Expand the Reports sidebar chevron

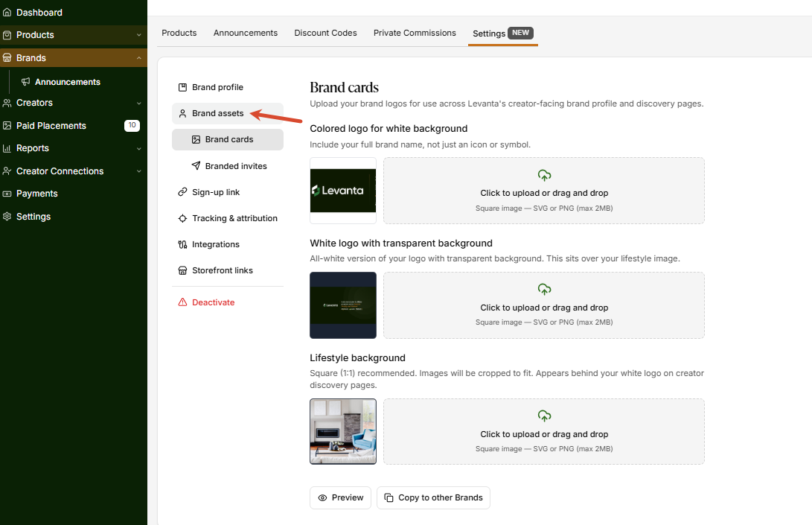click(138, 148)
